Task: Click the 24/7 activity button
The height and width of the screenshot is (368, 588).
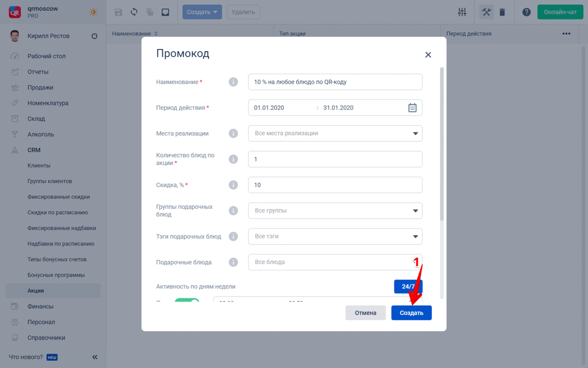Action: [408, 287]
